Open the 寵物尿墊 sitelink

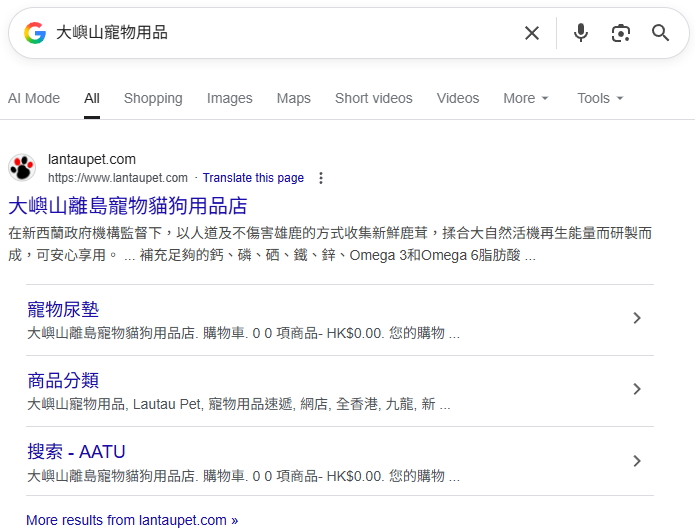coord(63,309)
